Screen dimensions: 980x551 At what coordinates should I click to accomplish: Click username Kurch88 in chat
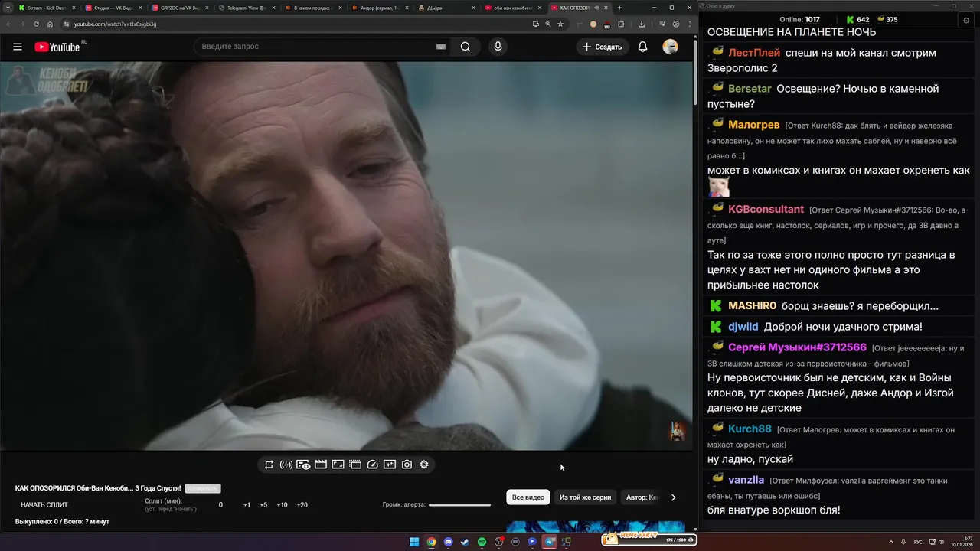[750, 429]
